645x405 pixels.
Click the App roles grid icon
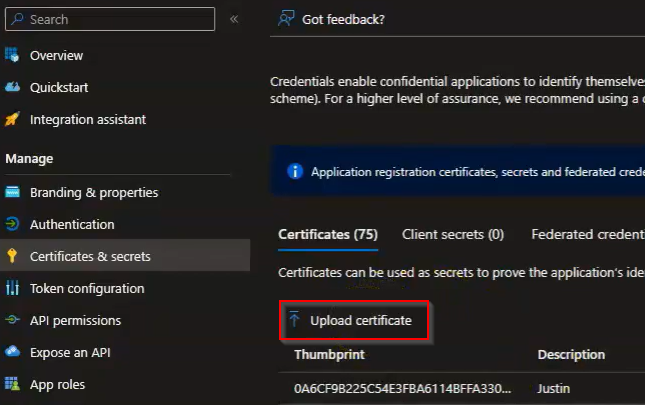pyautogui.click(x=13, y=384)
